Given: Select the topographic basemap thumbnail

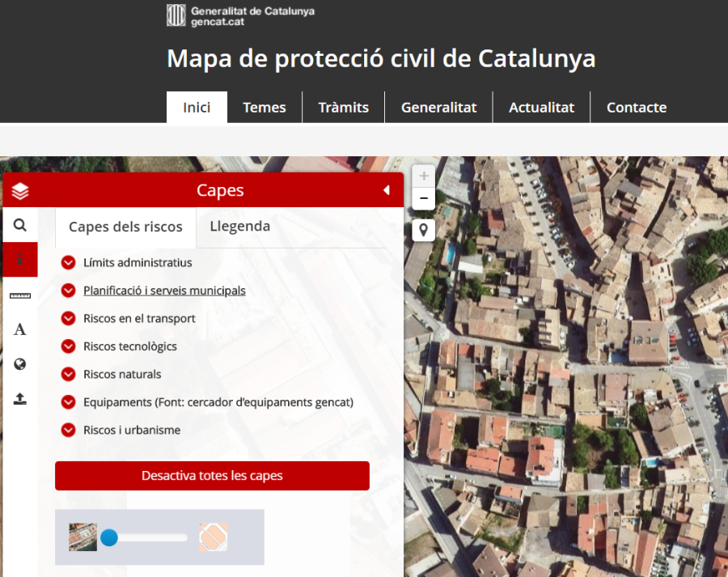Looking at the screenshot, I should coord(213,537).
